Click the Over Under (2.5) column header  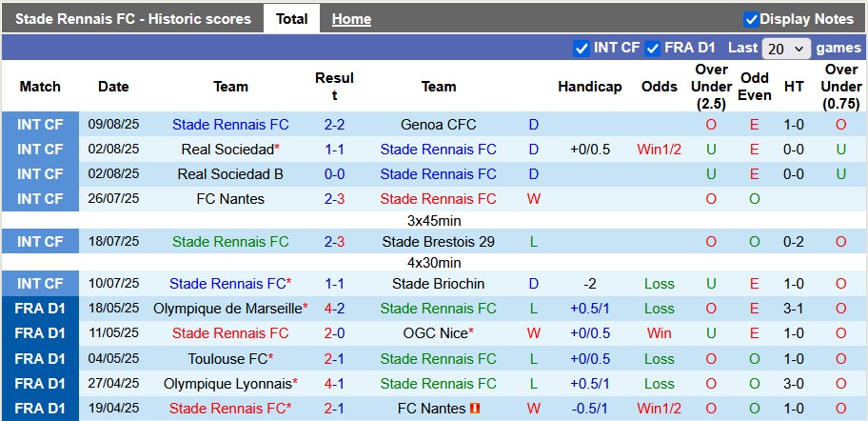point(711,87)
